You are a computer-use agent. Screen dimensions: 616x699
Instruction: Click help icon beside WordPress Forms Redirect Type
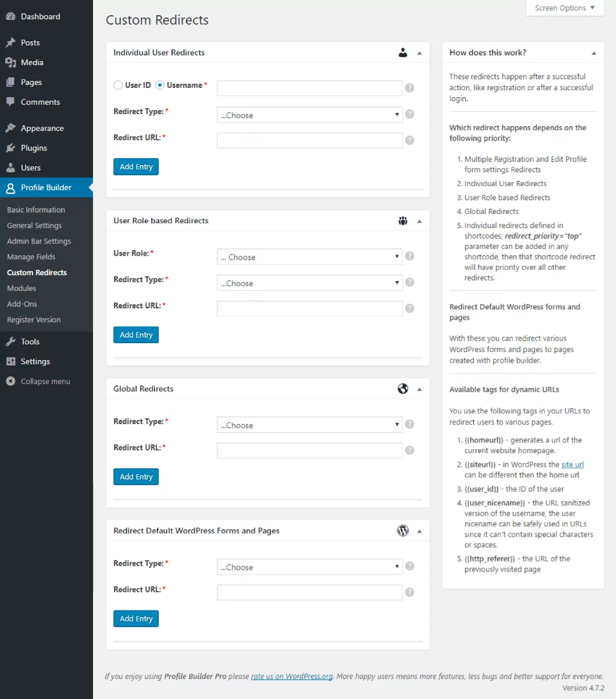pyautogui.click(x=410, y=566)
